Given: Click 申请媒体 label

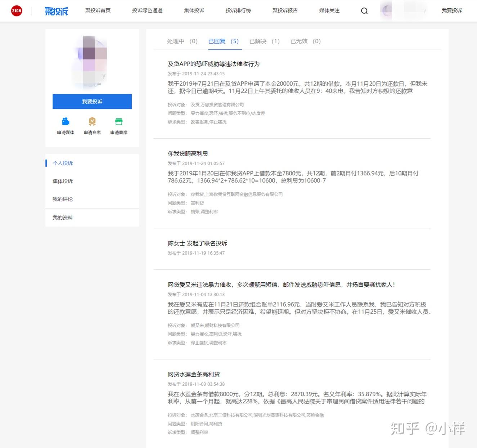Looking at the screenshot, I should coord(66,133).
